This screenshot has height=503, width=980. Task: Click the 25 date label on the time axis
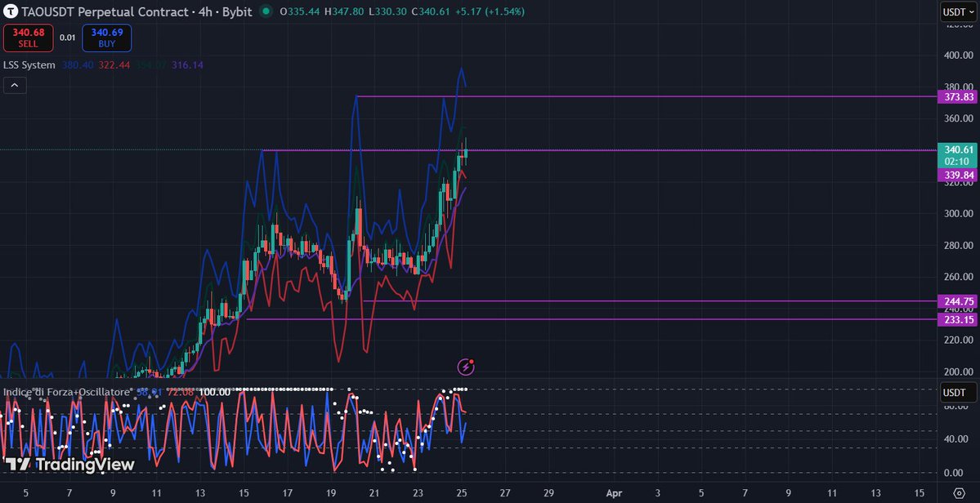461,492
